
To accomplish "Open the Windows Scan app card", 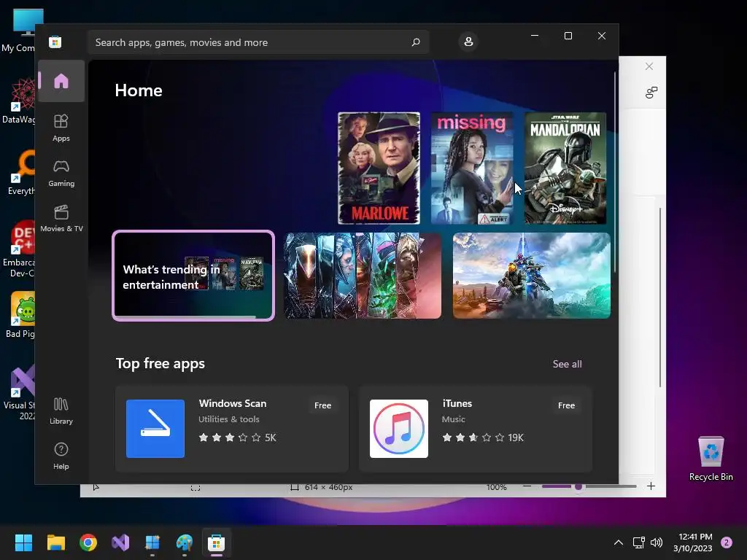I will [232, 429].
